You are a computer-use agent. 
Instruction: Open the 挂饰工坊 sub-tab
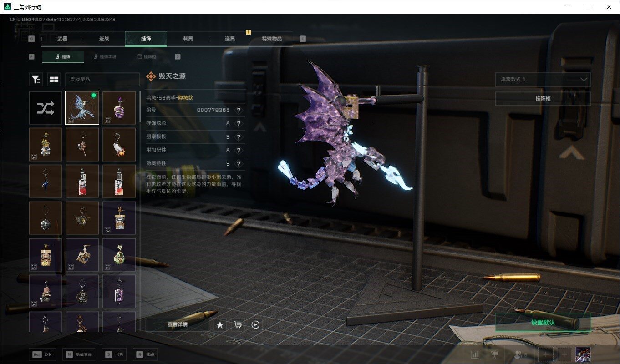pos(105,57)
